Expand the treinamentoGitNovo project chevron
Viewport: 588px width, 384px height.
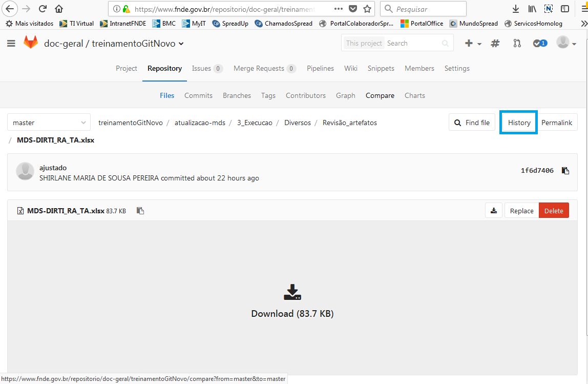(x=180, y=44)
